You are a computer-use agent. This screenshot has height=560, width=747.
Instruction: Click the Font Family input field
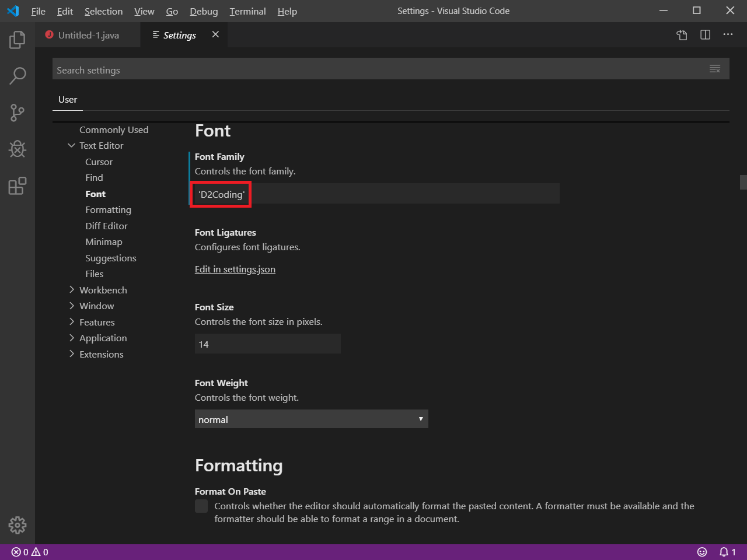pos(377,194)
